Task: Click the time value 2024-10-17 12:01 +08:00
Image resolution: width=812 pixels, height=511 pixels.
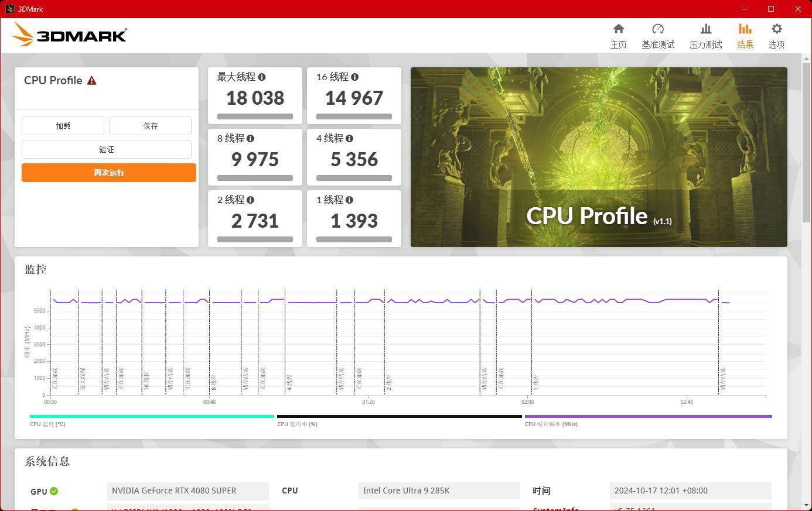Action: click(690, 491)
